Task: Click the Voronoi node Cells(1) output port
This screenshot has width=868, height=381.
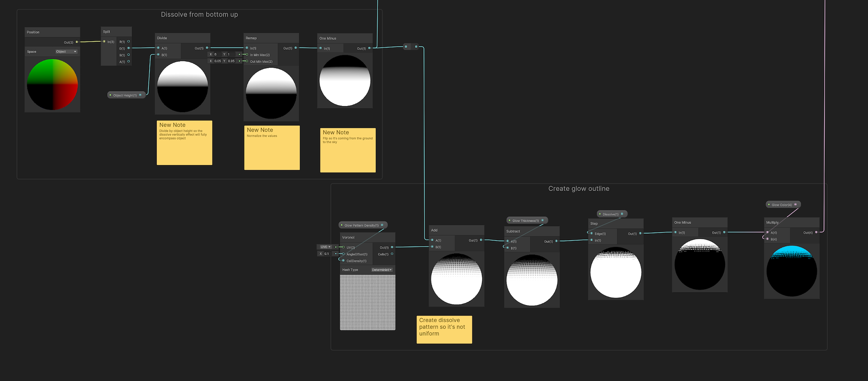Action: (x=392, y=254)
